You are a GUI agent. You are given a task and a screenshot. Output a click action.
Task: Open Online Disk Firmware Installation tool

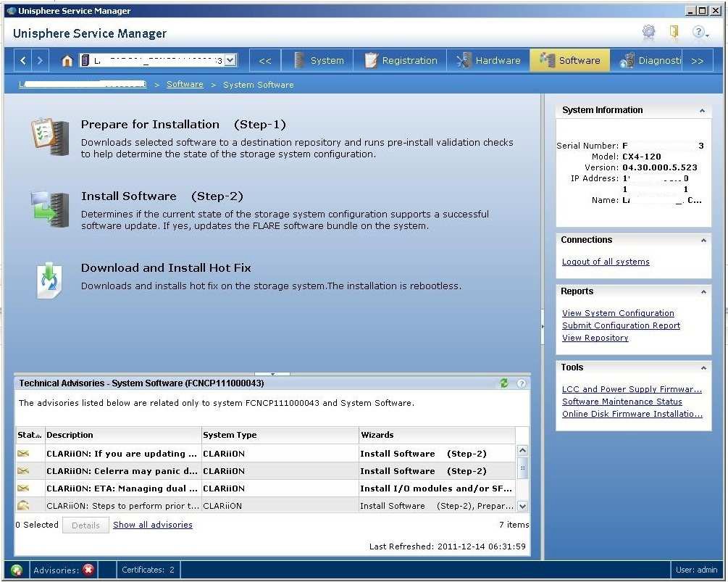pos(632,414)
